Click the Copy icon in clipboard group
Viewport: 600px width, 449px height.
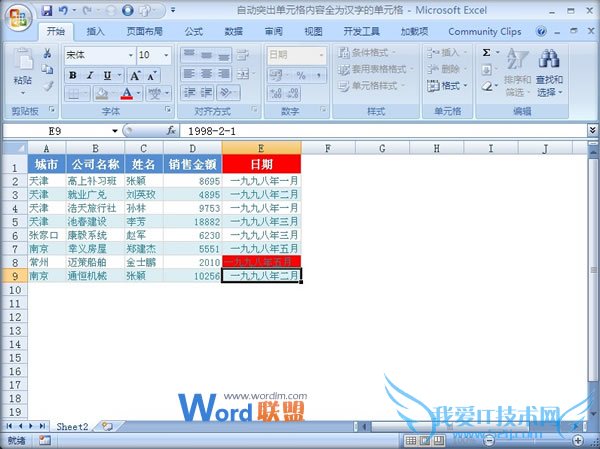coord(47,69)
